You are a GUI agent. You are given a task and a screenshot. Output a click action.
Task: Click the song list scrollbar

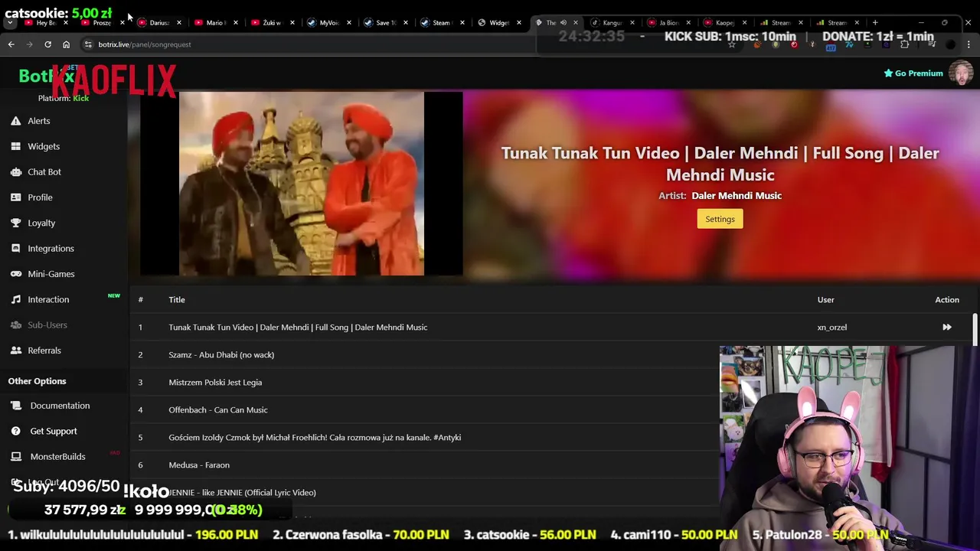[x=975, y=330]
